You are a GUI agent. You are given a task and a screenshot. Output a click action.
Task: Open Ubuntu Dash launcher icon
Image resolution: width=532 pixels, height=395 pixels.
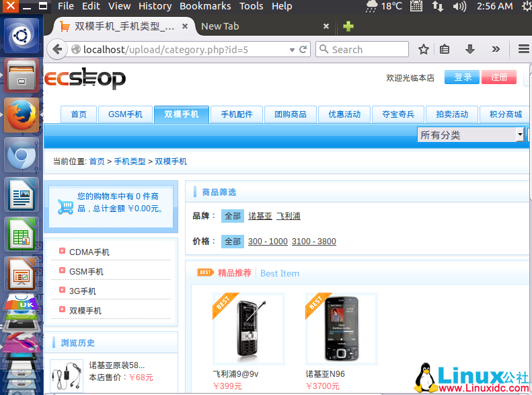[22, 36]
